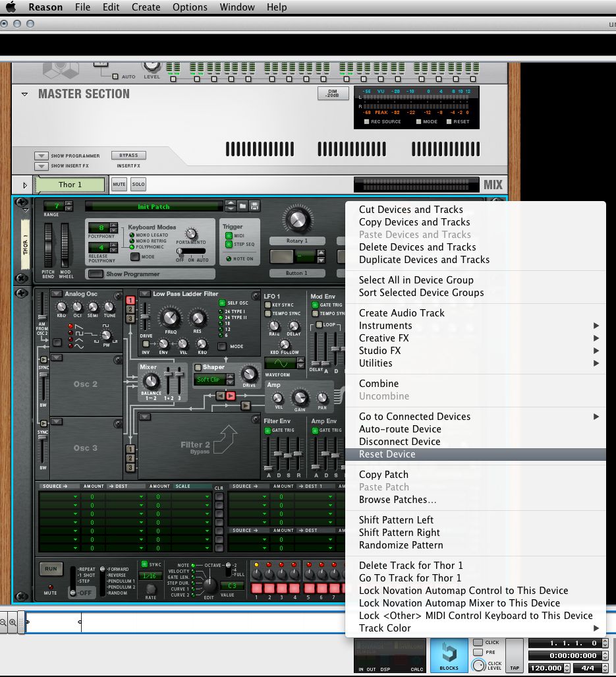This screenshot has width=616, height=677.
Task: Click the MUTE button for Thor 1
Action: click(119, 185)
